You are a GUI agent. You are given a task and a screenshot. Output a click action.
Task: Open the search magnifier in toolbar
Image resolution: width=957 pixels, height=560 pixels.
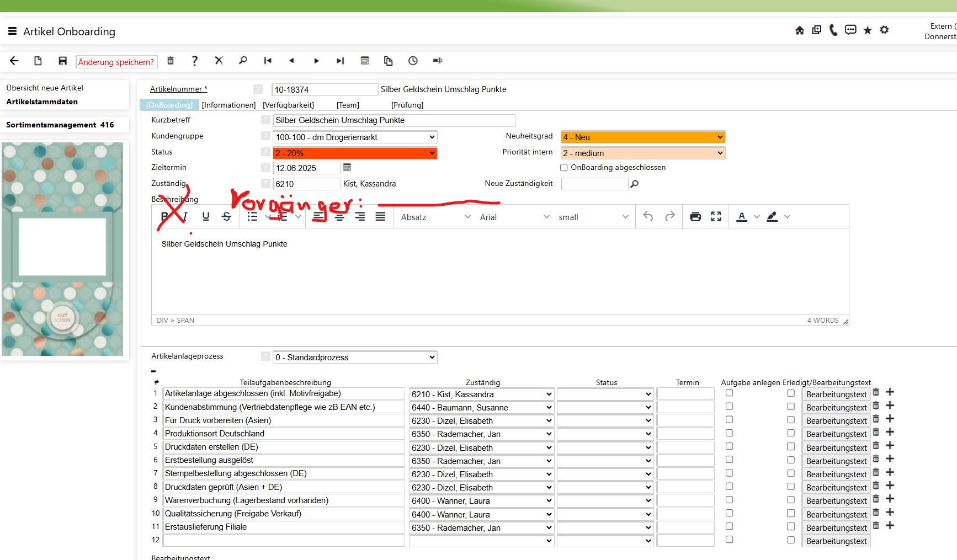[243, 61]
